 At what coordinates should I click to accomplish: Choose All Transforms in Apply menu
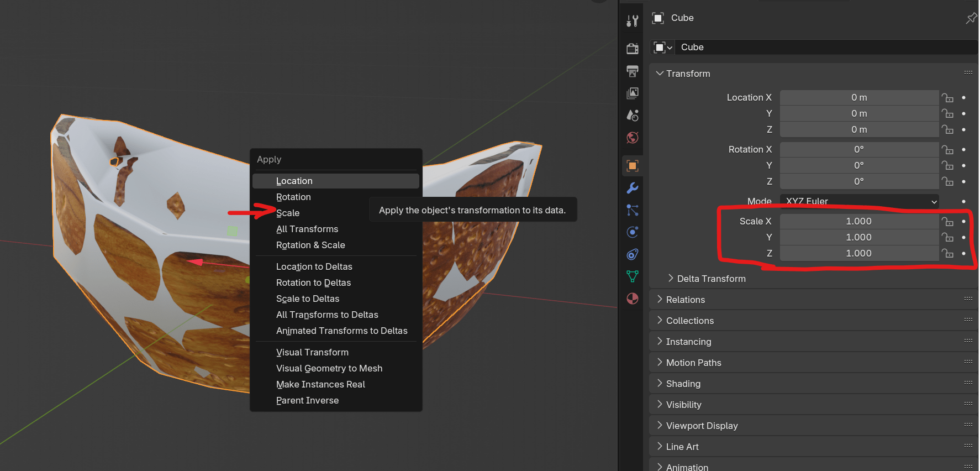(x=335, y=229)
